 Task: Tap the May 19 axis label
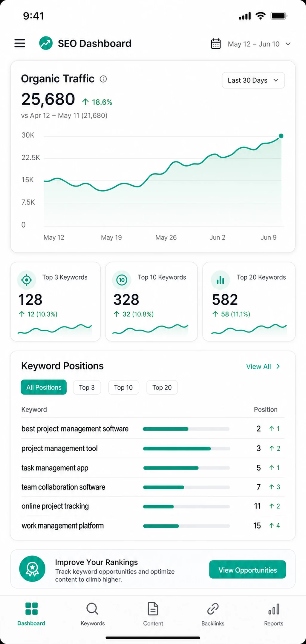111,238
